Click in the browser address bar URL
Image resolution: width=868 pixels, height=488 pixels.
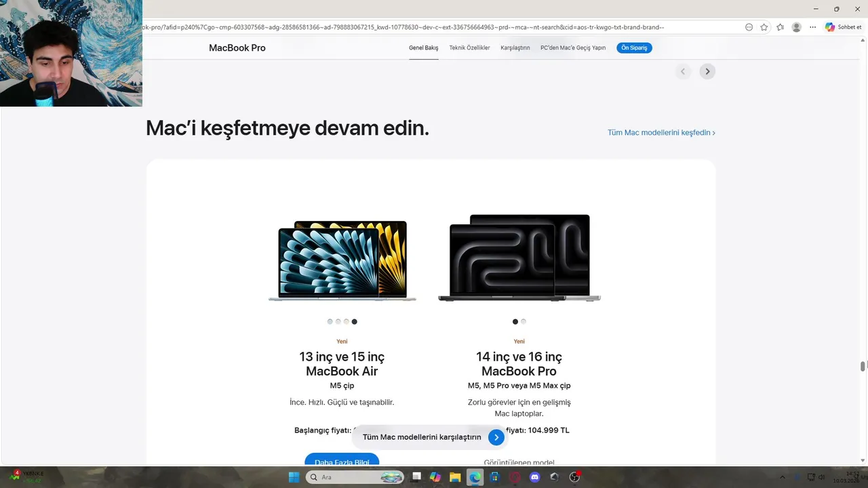[x=403, y=27]
